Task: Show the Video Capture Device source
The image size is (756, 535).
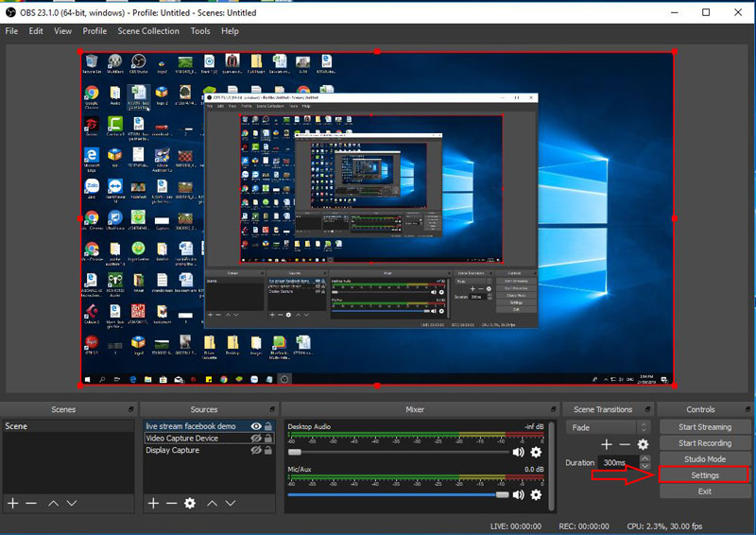Action: [256, 438]
